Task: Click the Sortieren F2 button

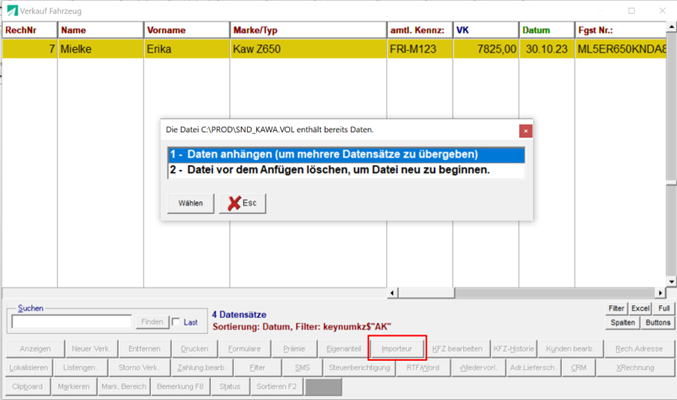Action: 275,386
